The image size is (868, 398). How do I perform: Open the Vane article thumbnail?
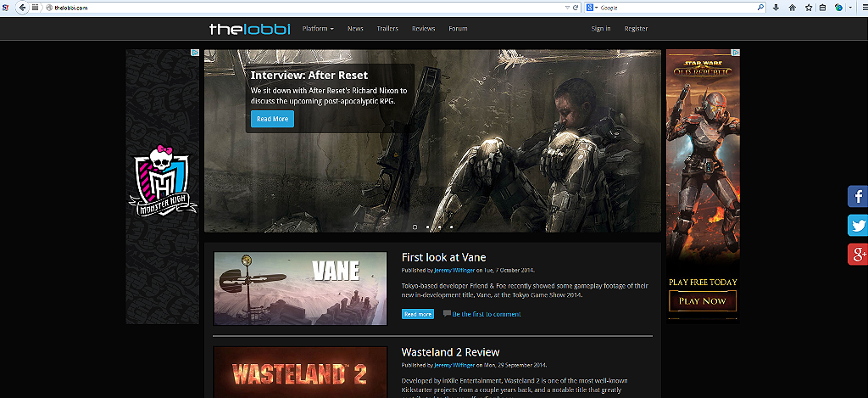click(x=300, y=289)
